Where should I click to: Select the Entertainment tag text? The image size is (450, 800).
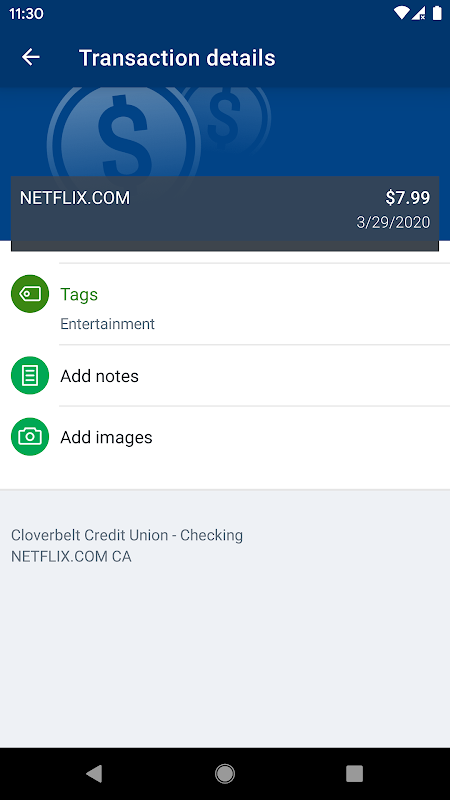108,324
